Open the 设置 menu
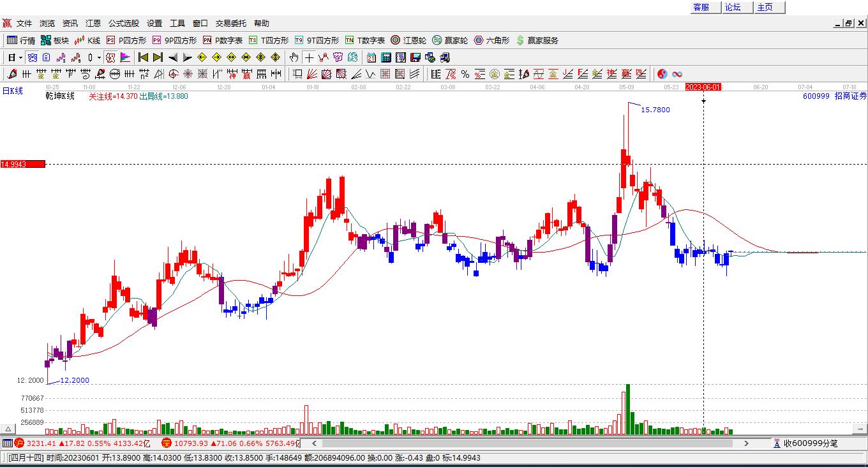Viewport: 868px width, 467px height. click(154, 24)
